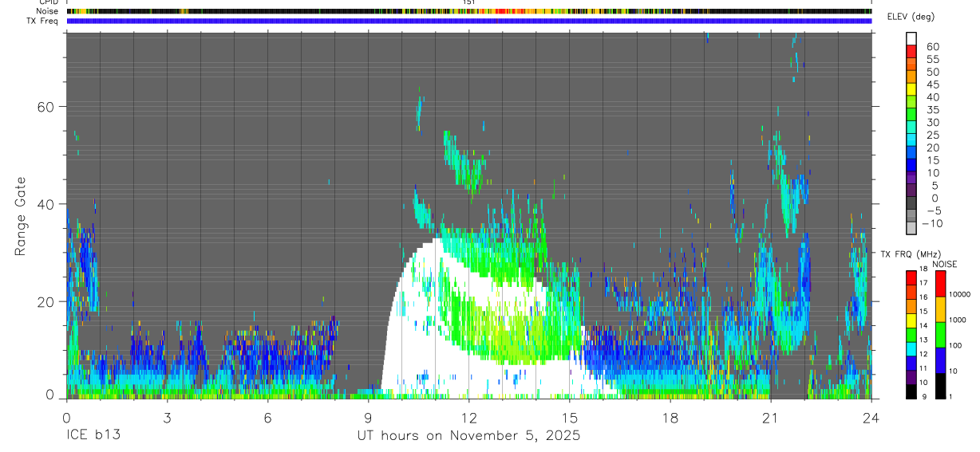Click the '151' CPID value at top

469,2
